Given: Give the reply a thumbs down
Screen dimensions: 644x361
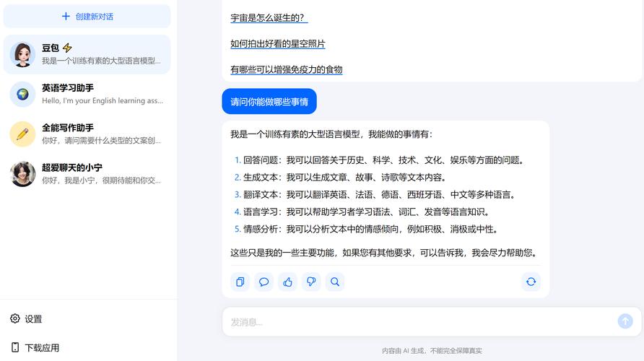Looking at the screenshot, I should click(311, 282).
